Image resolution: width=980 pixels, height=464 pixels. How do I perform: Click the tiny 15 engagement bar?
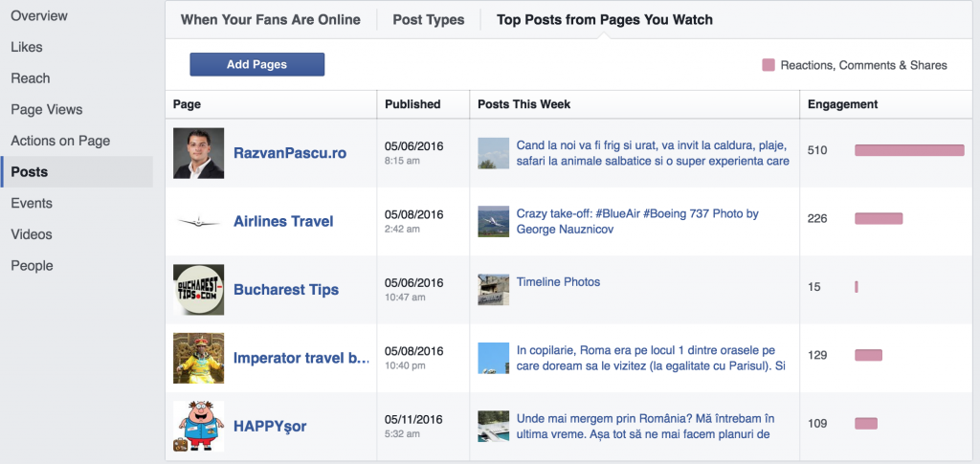(857, 287)
